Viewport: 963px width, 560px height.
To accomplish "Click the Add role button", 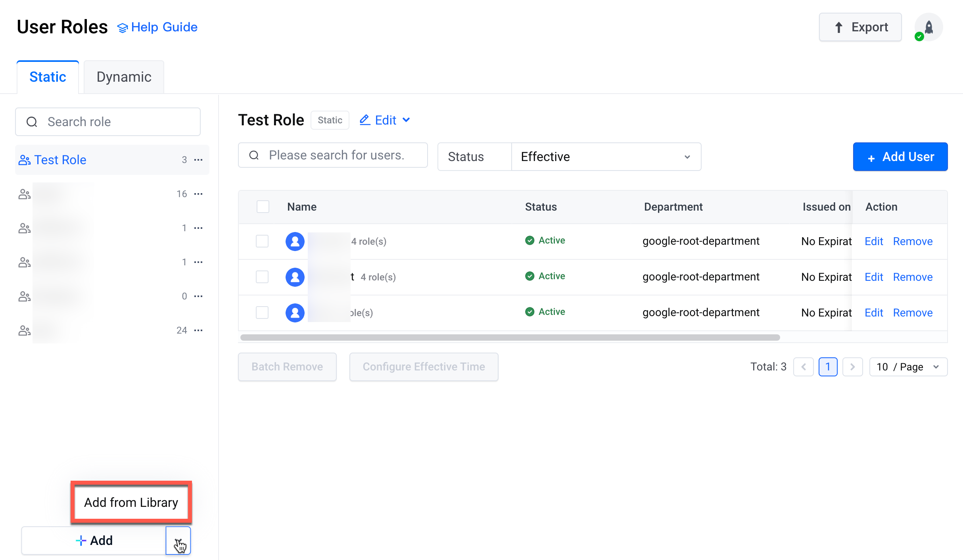I will click(x=94, y=541).
